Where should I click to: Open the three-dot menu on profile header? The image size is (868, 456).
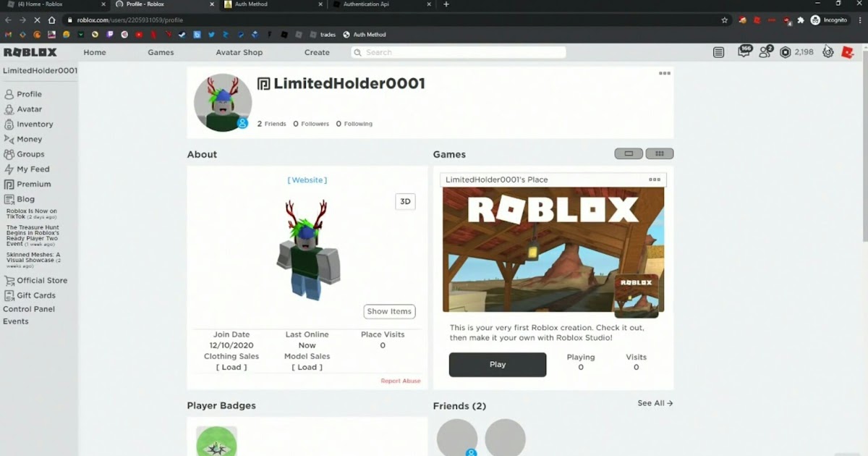(x=664, y=73)
